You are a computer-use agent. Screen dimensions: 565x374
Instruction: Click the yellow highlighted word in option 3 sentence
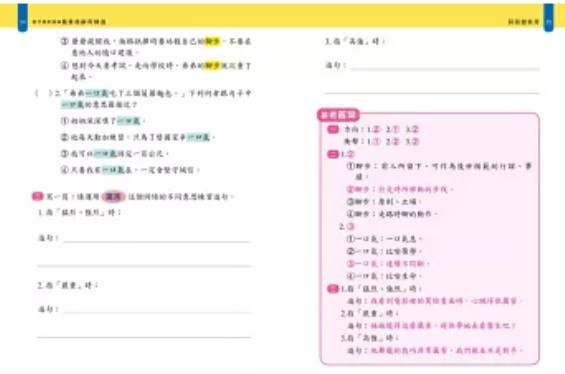click(212, 42)
